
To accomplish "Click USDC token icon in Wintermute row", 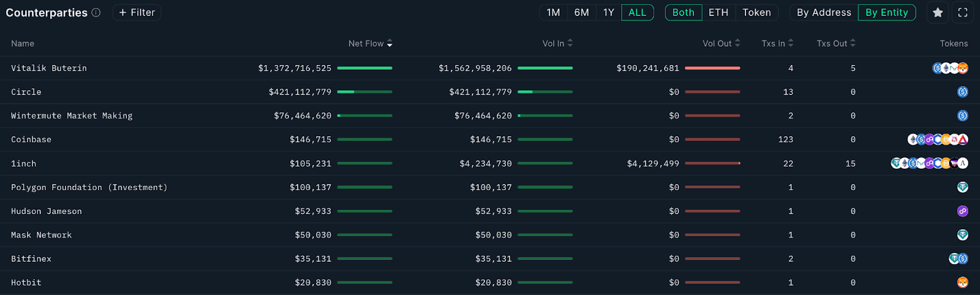I will (963, 116).
